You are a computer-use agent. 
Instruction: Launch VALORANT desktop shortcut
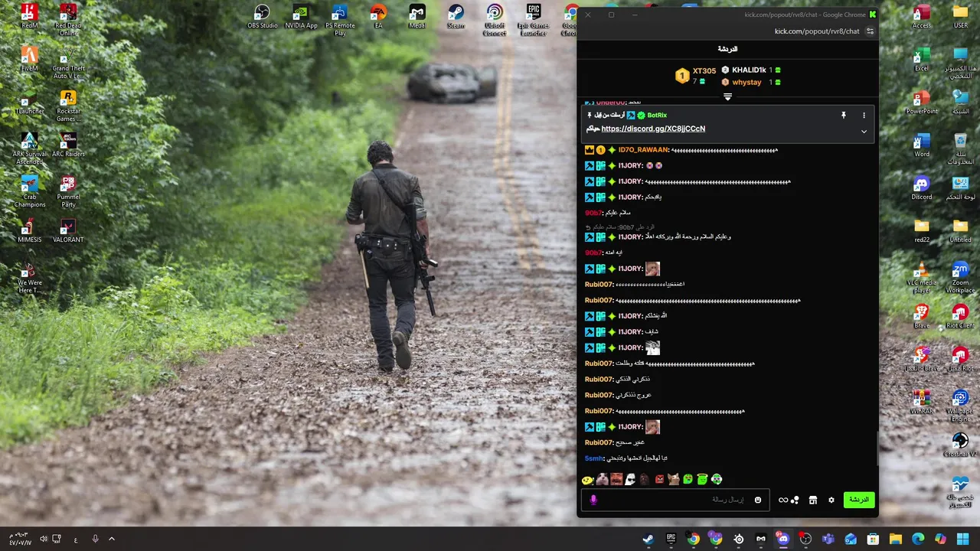point(68,230)
